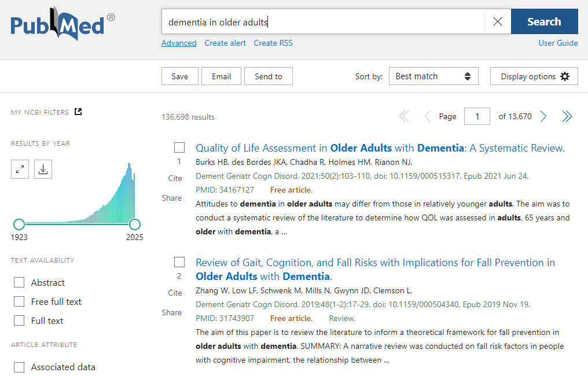The width and height of the screenshot is (588, 376).
Task: Jump to the last results page
Action: point(567,116)
